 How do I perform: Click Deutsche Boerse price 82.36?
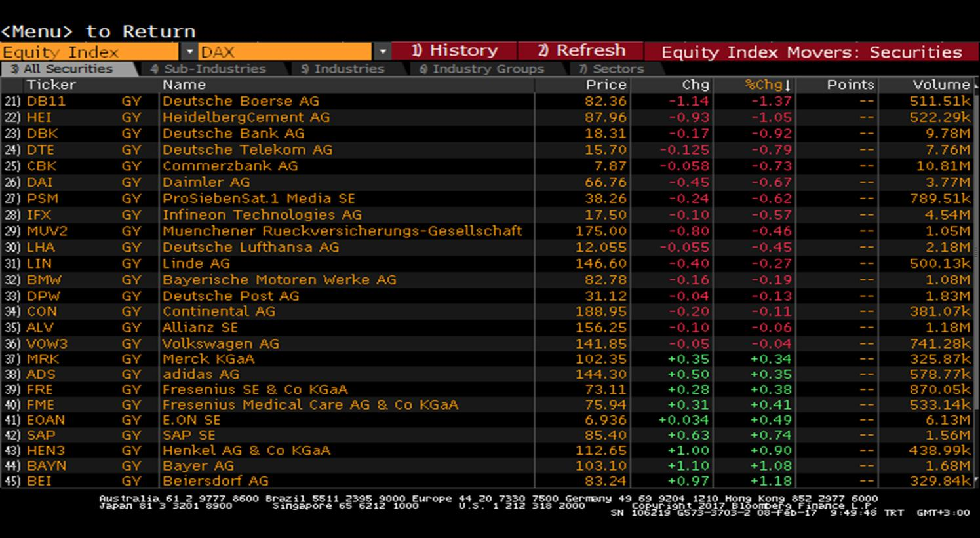point(606,101)
